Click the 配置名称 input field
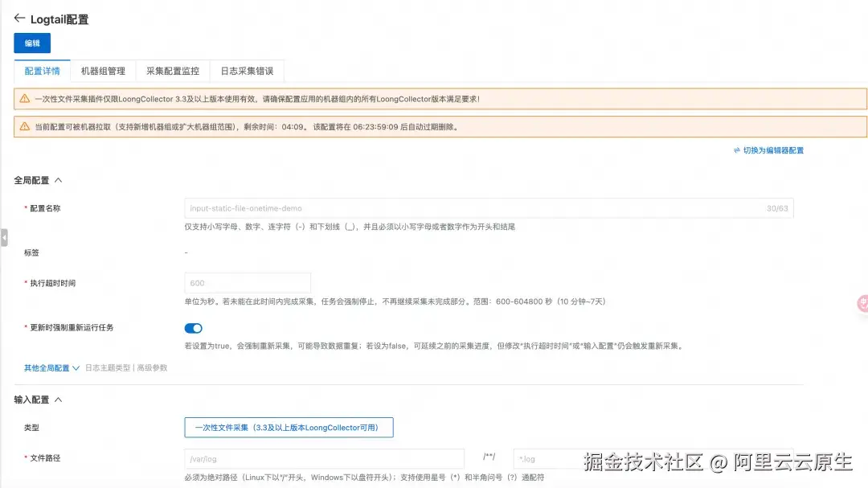Screen dimensions: 868x488 pos(489,208)
